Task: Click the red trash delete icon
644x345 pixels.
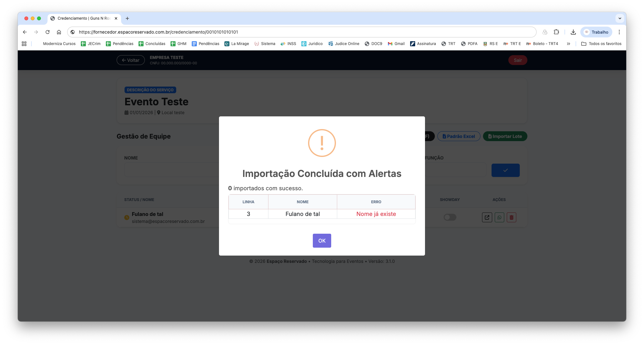Action: pyautogui.click(x=511, y=218)
